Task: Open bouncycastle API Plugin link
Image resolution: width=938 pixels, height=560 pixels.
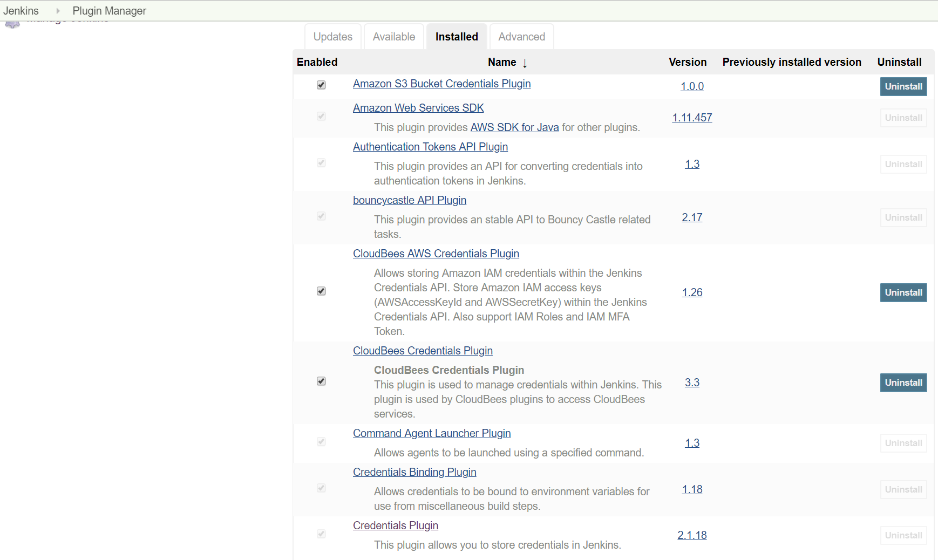Action: (410, 200)
